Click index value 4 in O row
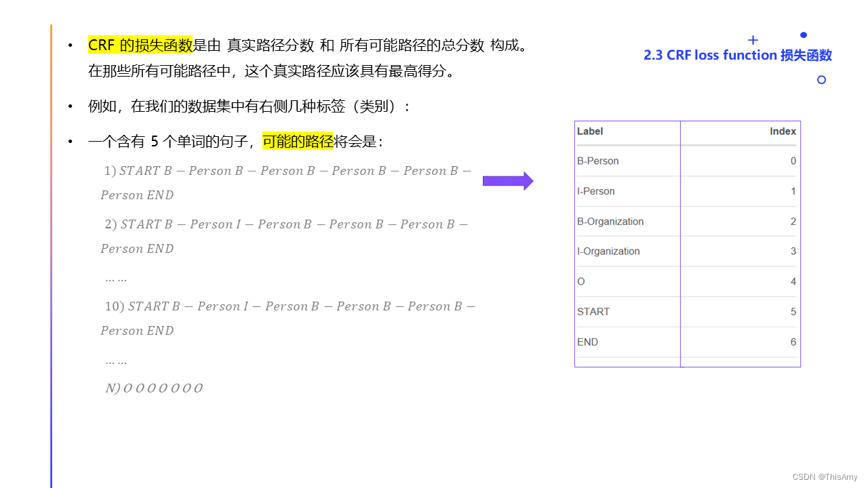Screen dimensions: 868x488 tap(793, 281)
